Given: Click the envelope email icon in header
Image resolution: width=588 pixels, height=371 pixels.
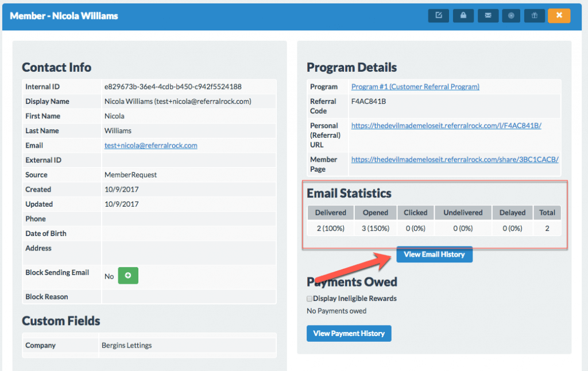Looking at the screenshot, I should 488,16.
